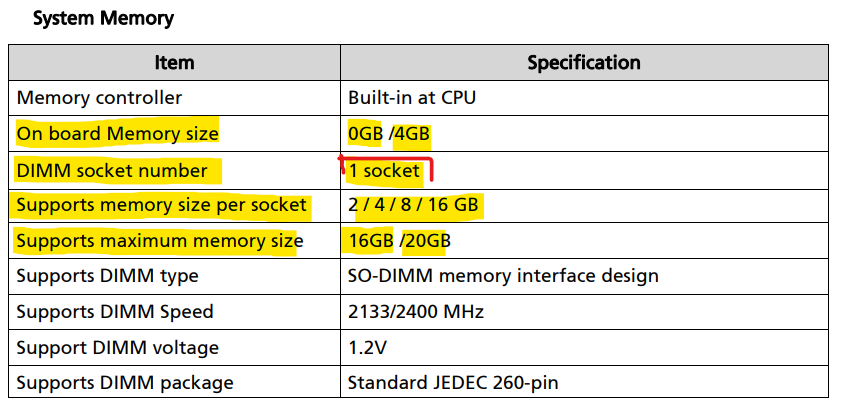This screenshot has width=842, height=406.
Task: Click the 2 / 4 / 8 / 16 GB value
Action: pos(413,205)
